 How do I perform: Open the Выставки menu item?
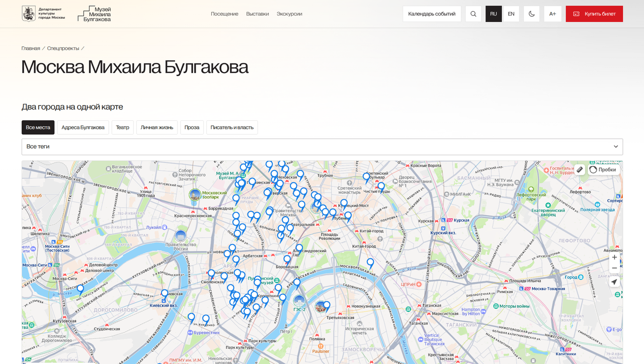coord(258,14)
